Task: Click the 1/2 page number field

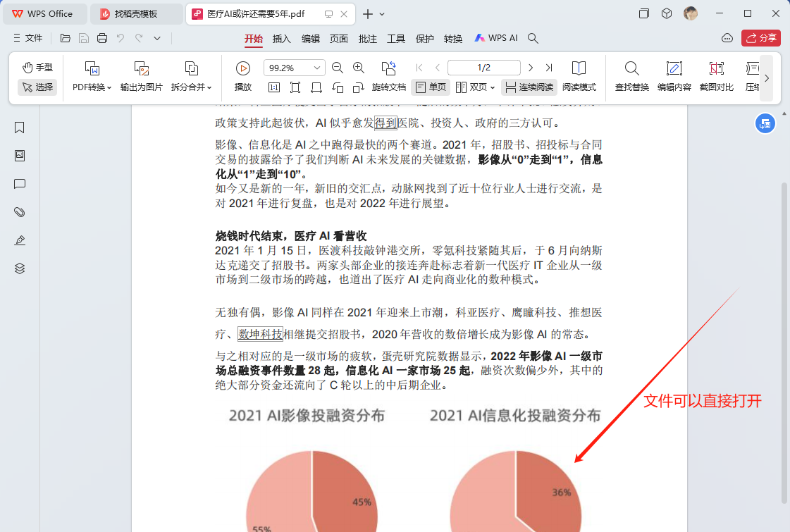Action: click(483, 68)
